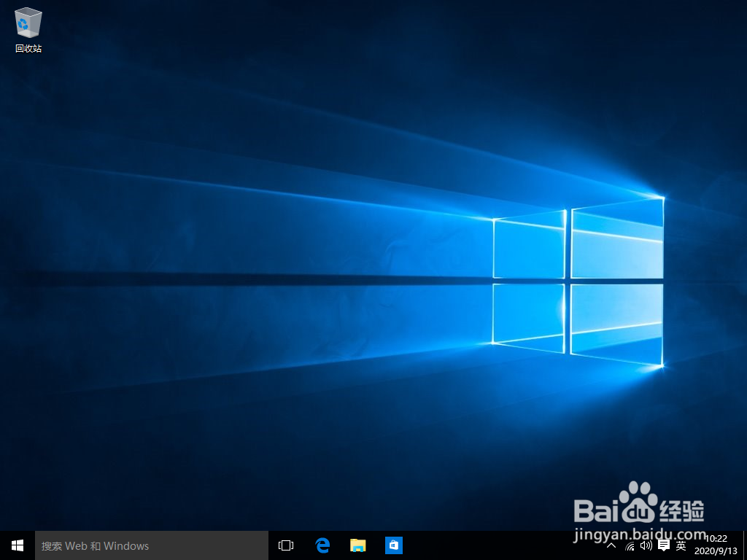Viewport: 747px width, 560px height.
Task: Open Task View
Action: pos(285,545)
